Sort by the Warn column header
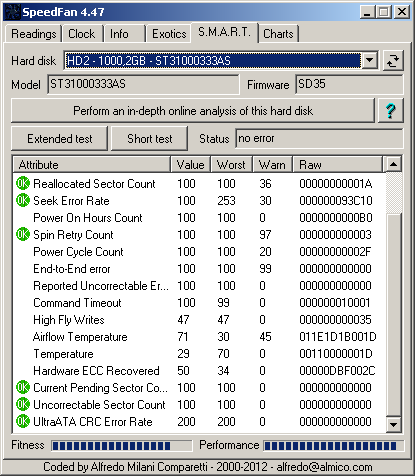The image size is (415, 476). pos(272,165)
